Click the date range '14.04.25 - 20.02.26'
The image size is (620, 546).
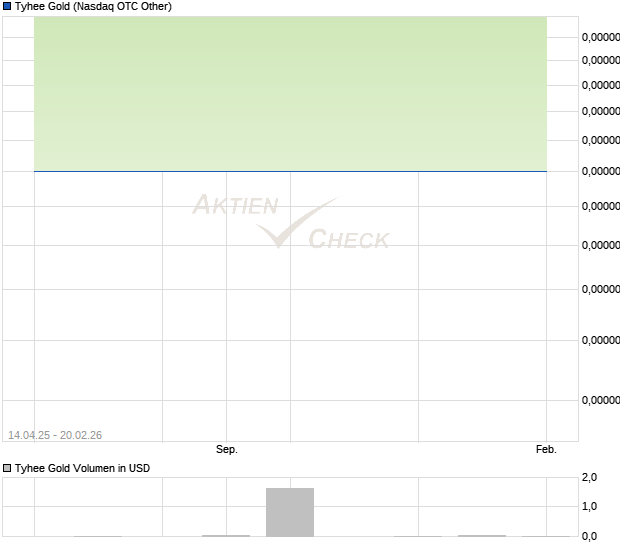pos(55,435)
